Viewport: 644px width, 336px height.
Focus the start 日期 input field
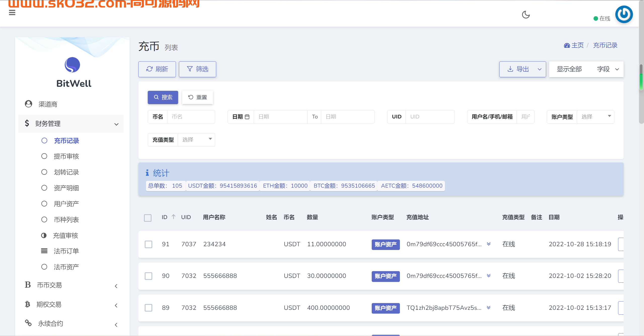pos(281,117)
